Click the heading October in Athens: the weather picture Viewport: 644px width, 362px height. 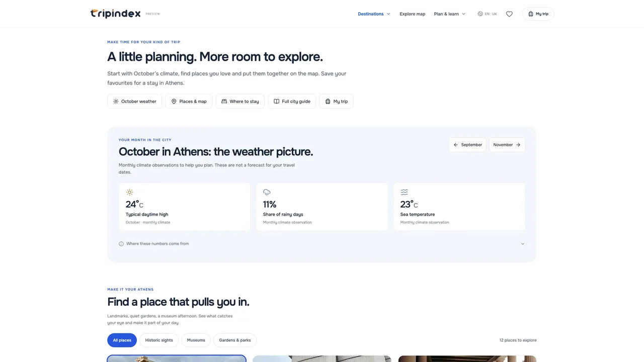tap(216, 152)
